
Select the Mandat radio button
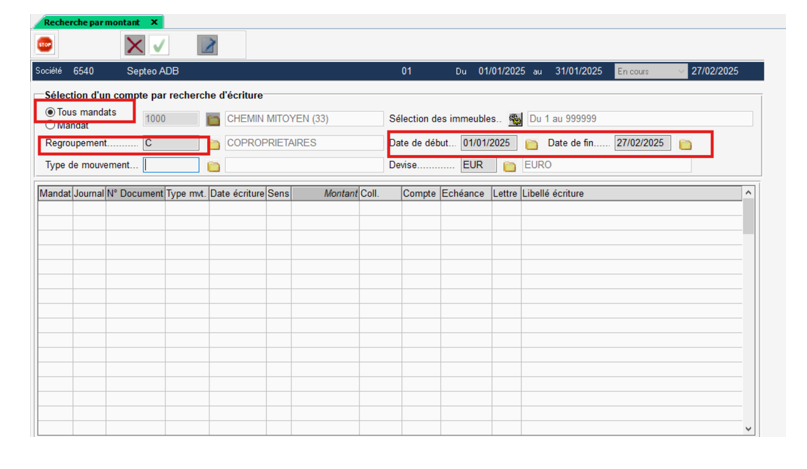pyautogui.click(x=51, y=126)
